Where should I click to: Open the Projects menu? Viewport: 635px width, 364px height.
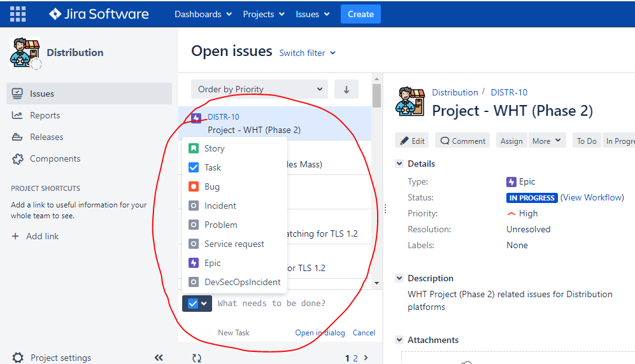(x=264, y=14)
